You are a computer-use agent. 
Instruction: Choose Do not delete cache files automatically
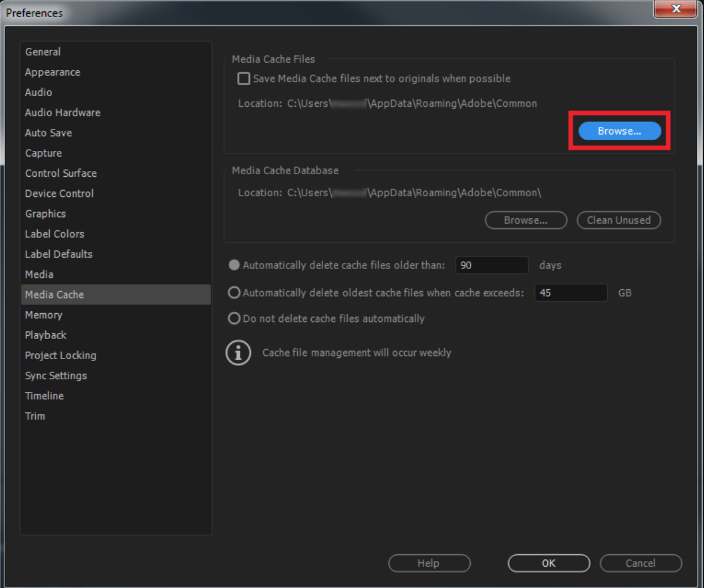coord(234,319)
